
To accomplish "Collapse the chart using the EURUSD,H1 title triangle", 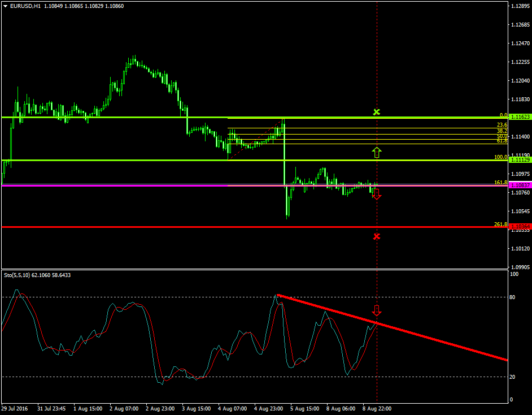I will point(5,5).
